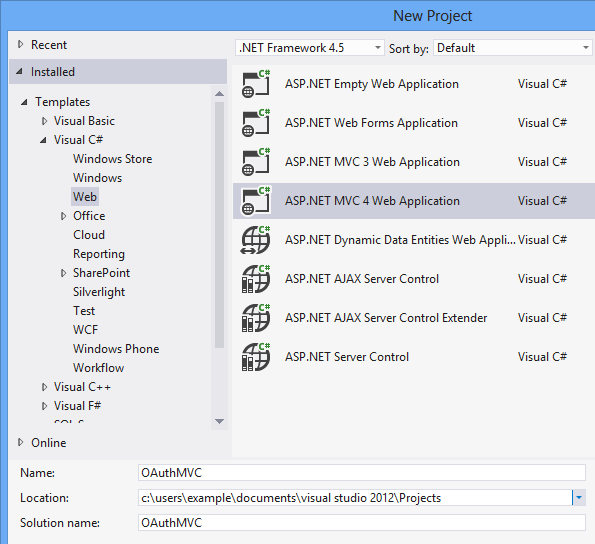Viewport: 595px width, 544px height.
Task: Collapse the Installed section
Action: 19,71
